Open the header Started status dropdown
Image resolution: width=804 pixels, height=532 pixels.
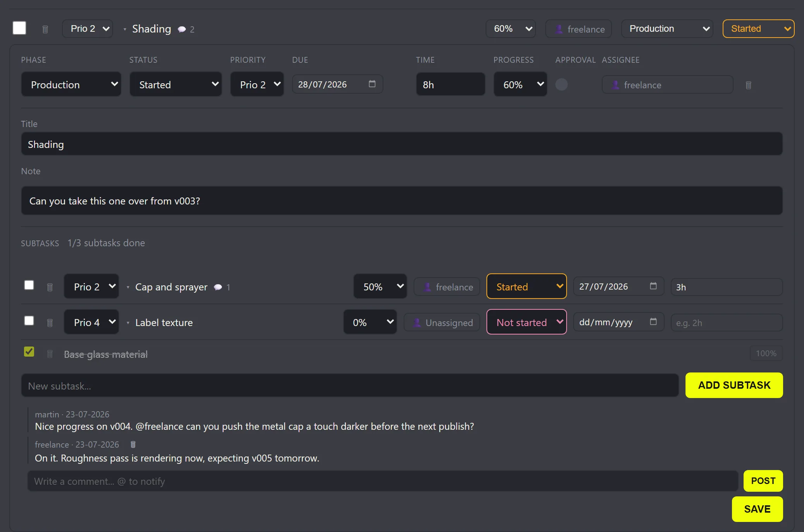coord(758,29)
